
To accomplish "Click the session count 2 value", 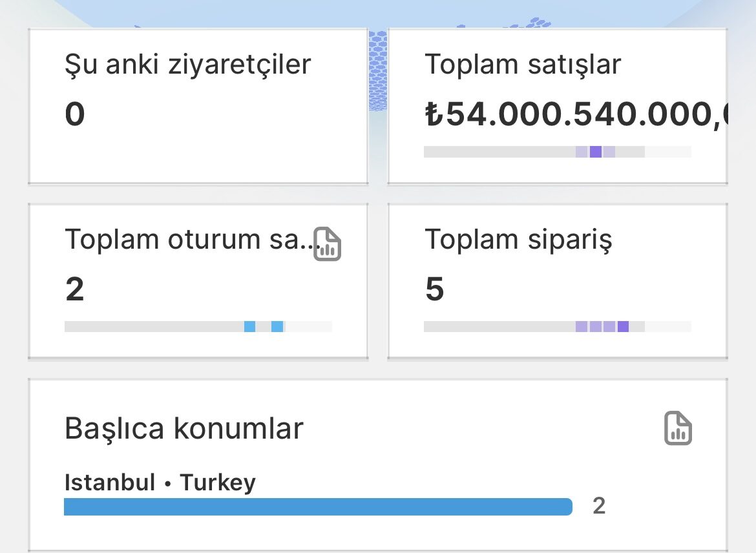I will tap(75, 289).
